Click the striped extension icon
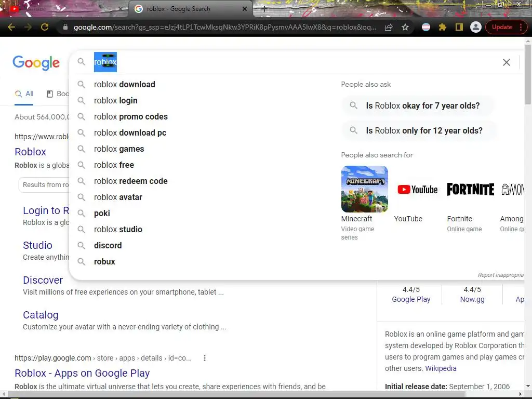 click(426, 27)
